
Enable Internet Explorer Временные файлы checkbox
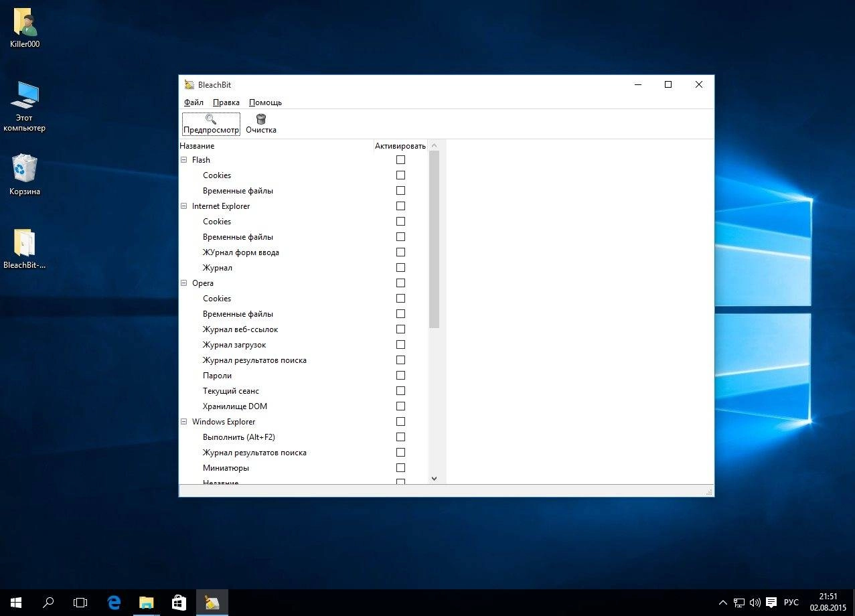pyautogui.click(x=400, y=237)
